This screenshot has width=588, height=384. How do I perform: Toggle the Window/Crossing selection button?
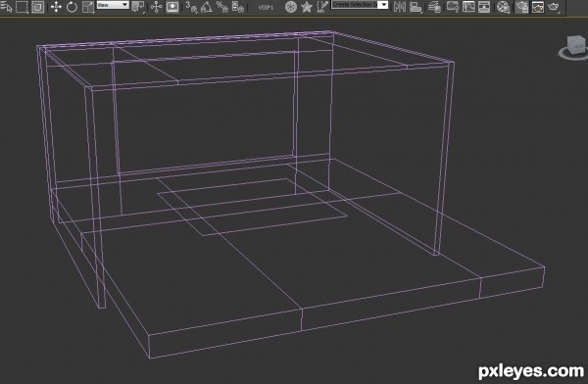pyautogui.click(x=37, y=7)
